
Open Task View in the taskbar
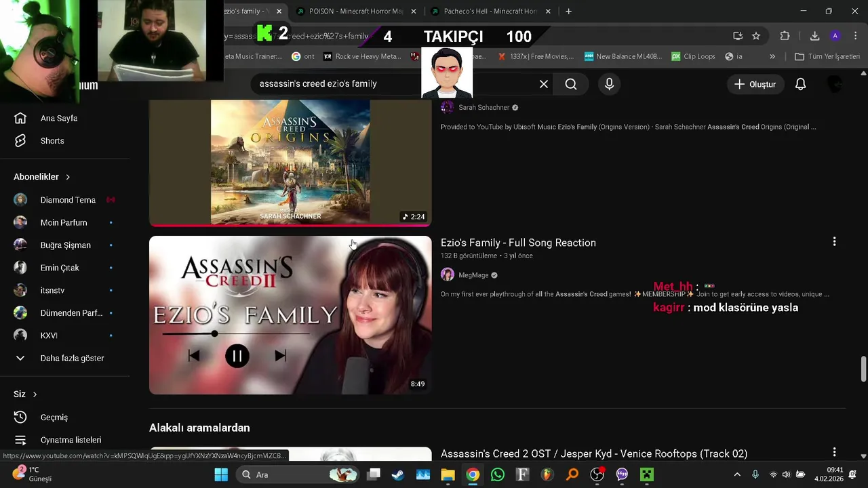373,474
